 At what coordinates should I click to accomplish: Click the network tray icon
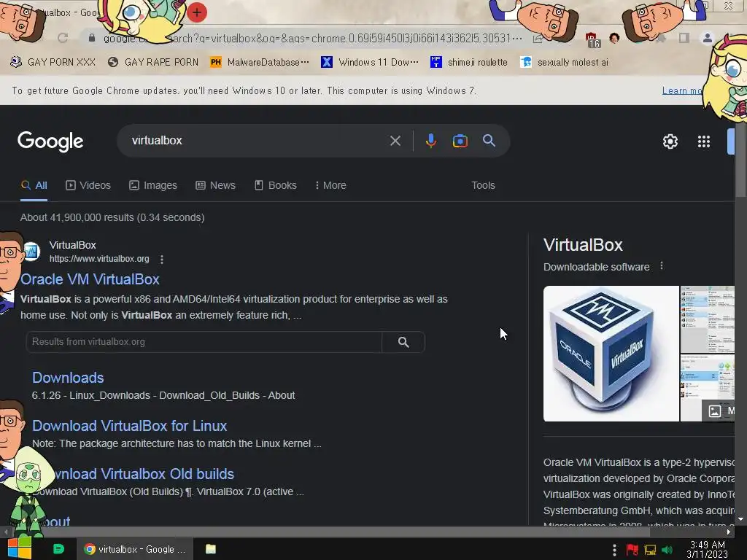pyautogui.click(x=650, y=550)
